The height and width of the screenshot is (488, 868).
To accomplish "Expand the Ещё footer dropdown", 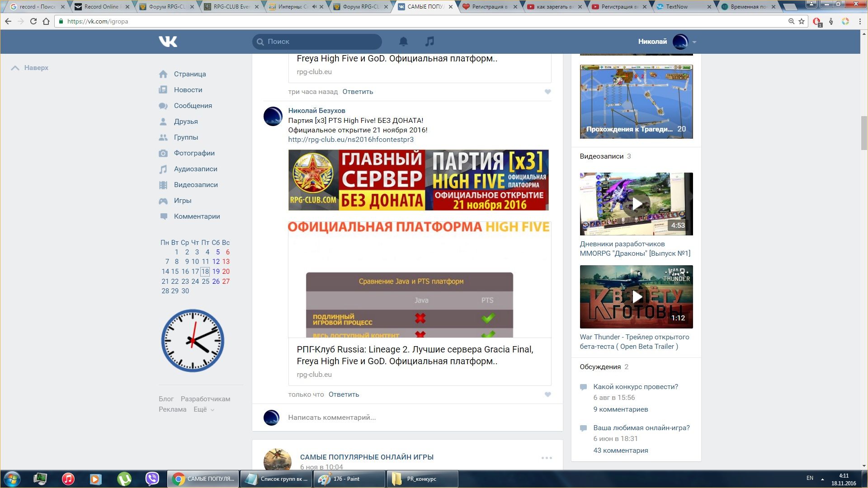I will pos(204,409).
